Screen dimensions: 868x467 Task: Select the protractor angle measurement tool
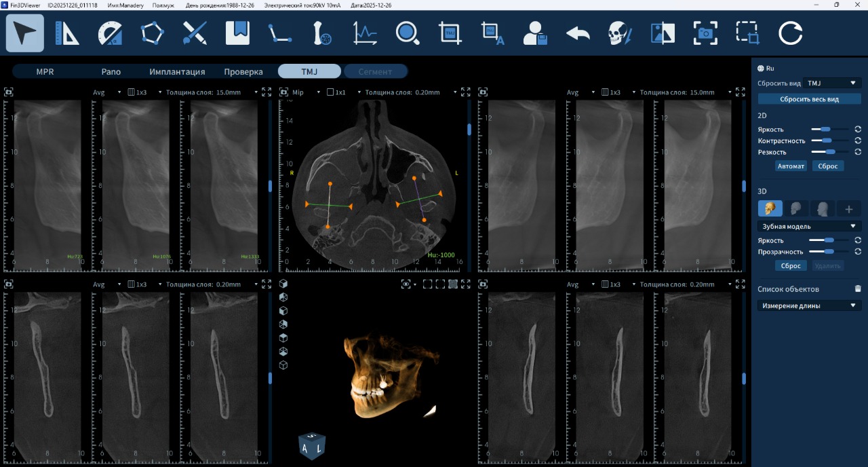tap(110, 33)
